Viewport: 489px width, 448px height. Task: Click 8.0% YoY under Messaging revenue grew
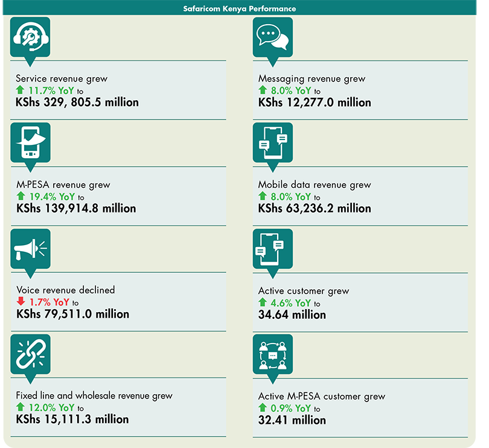pos(291,91)
